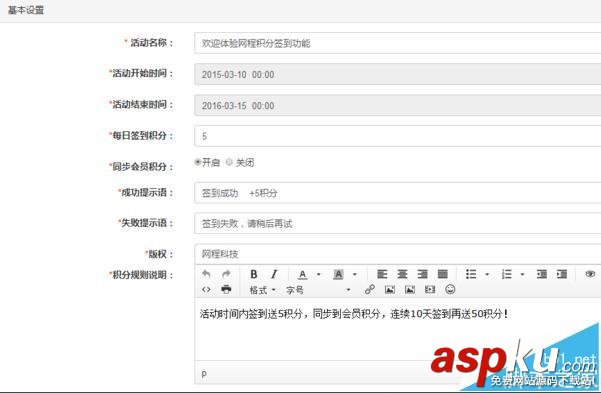Open numbered list style dropdown
This screenshot has width=601, height=393.
(x=522, y=275)
